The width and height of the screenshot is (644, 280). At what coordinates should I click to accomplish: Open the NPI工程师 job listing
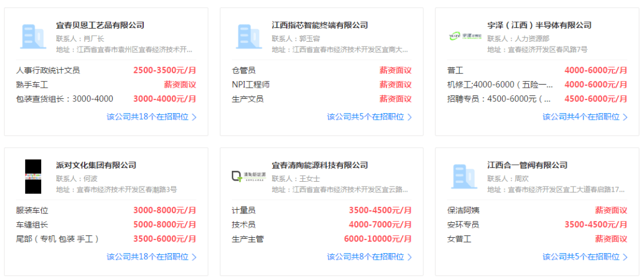pos(250,85)
